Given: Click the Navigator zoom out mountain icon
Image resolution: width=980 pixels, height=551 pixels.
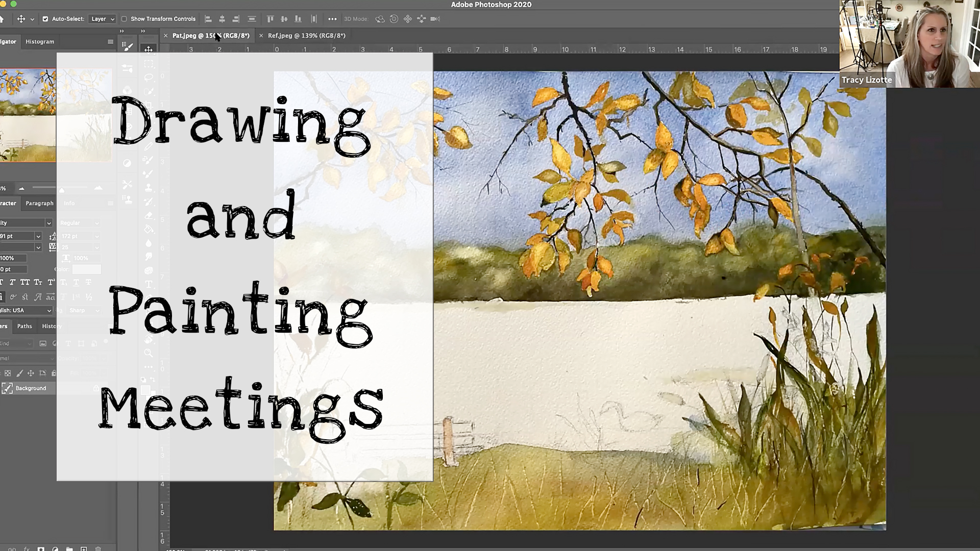Looking at the screenshot, I should (21, 188).
